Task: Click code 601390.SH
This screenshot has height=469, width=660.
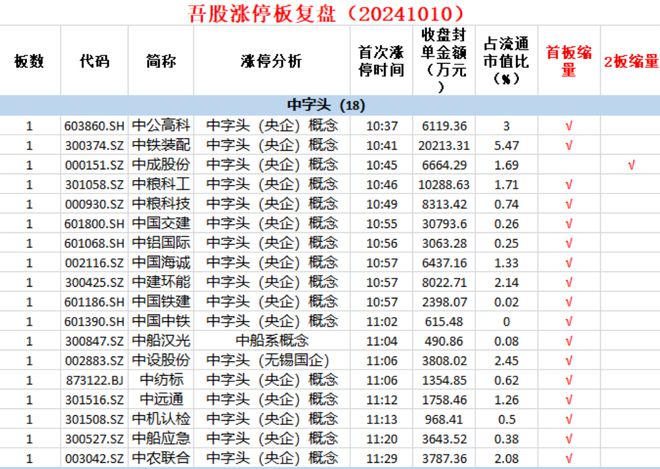Action: (x=94, y=322)
